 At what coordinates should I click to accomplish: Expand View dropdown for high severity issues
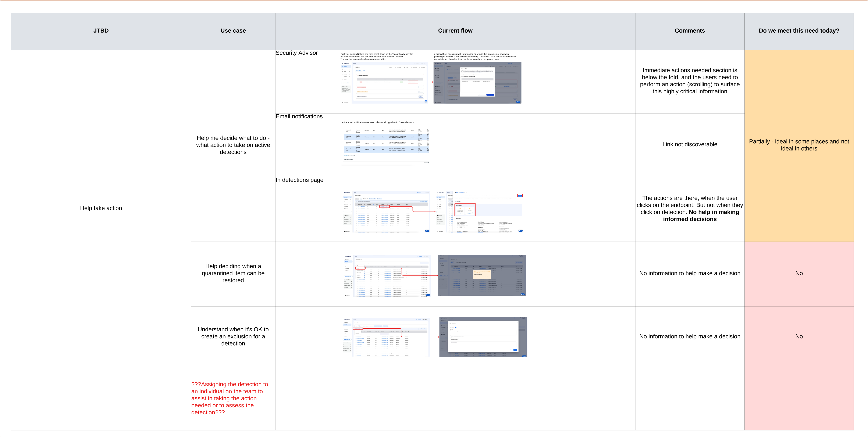(x=421, y=87)
